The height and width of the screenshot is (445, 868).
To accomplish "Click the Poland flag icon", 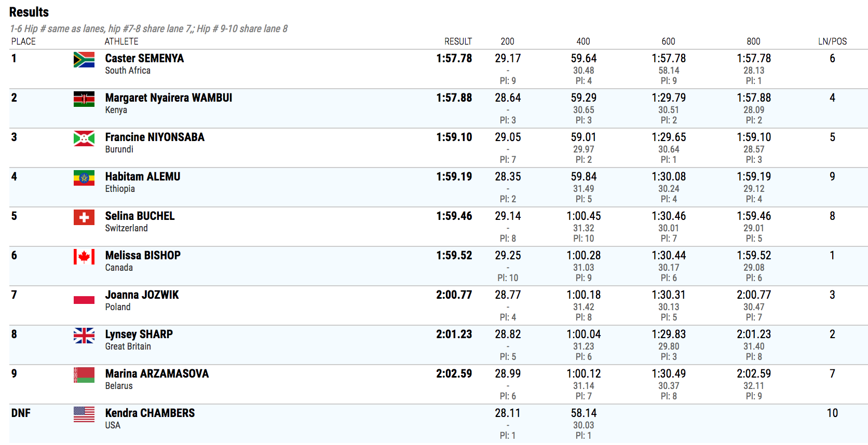I will pos(84,296).
